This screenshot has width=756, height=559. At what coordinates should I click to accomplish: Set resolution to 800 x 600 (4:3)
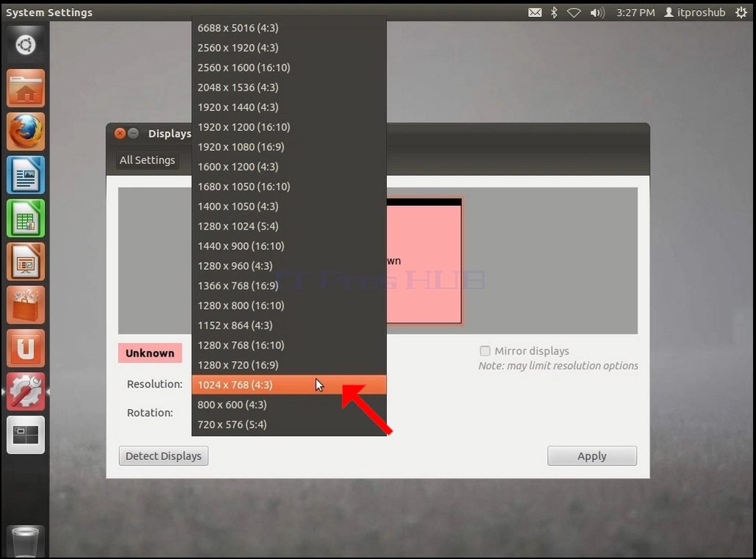289,405
